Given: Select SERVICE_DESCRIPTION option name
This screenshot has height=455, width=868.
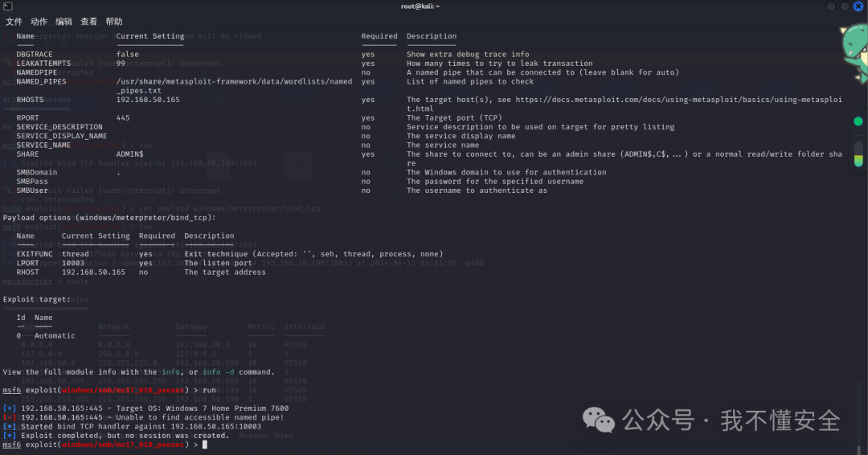Looking at the screenshot, I should point(59,127).
